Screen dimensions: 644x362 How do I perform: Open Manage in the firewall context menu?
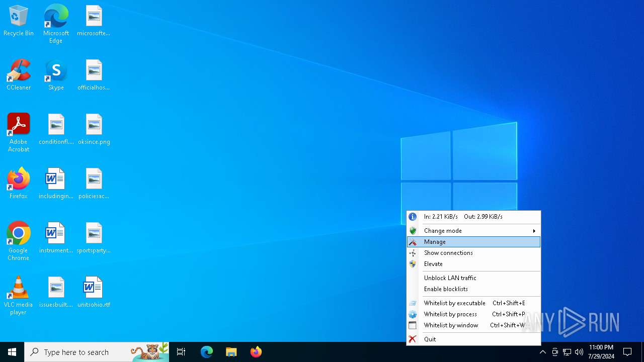tap(473, 242)
